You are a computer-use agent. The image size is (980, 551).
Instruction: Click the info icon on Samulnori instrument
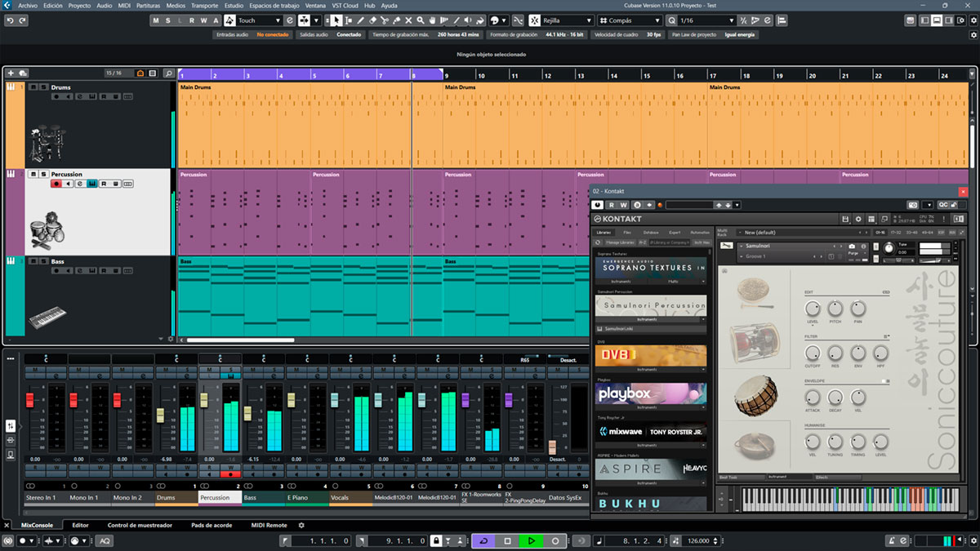click(x=862, y=246)
